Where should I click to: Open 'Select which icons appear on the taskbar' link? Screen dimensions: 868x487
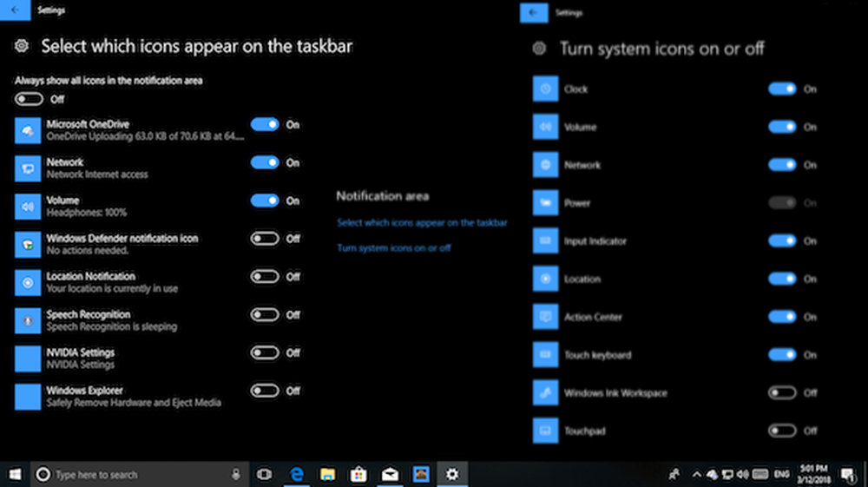[x=422, y=223]
